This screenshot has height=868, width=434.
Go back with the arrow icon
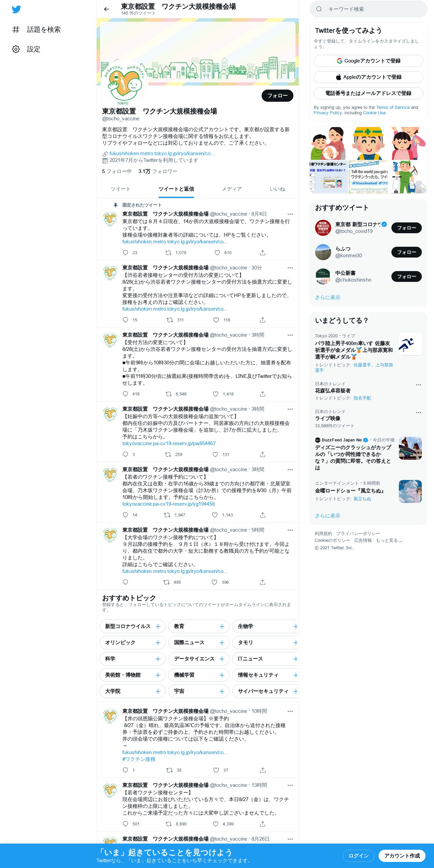(107, 9)
